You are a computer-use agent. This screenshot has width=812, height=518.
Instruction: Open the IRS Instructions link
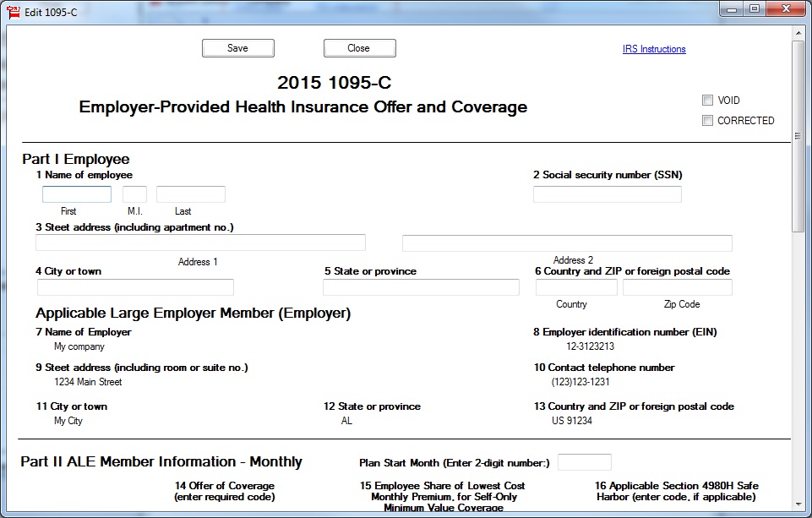point(654,49)
